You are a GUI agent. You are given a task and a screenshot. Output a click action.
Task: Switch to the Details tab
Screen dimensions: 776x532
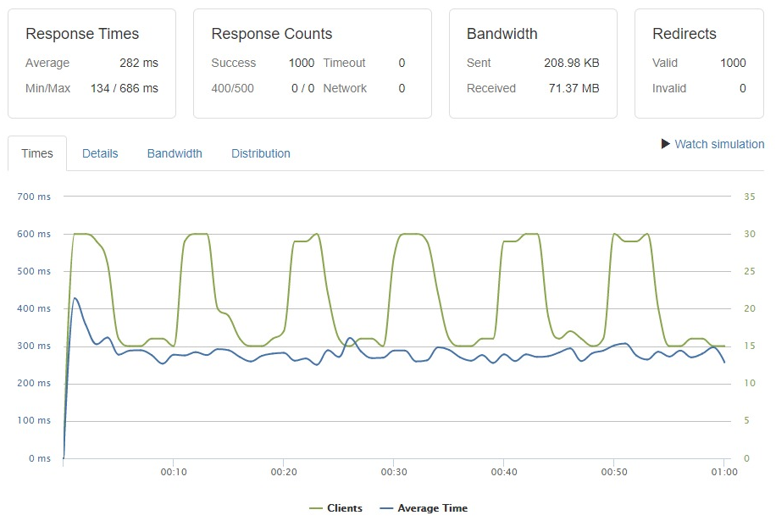coord(100,153)
